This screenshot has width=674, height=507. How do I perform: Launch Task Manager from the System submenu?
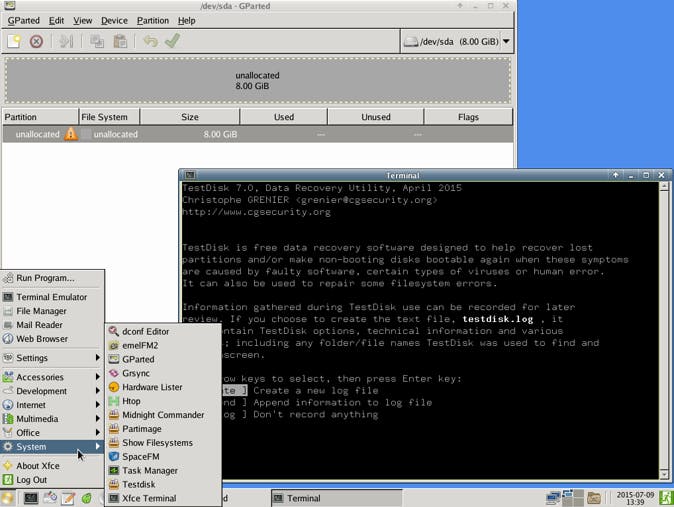163,470
